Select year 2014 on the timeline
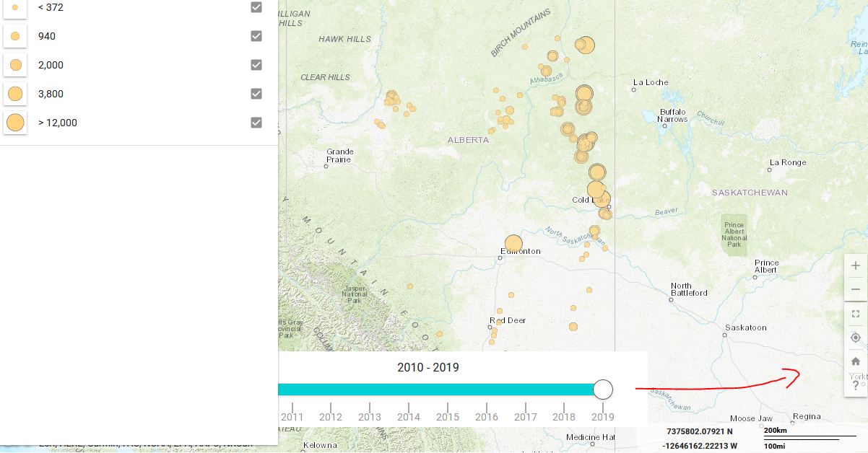This screenshot has height=453, width=868. pos(409,417)
